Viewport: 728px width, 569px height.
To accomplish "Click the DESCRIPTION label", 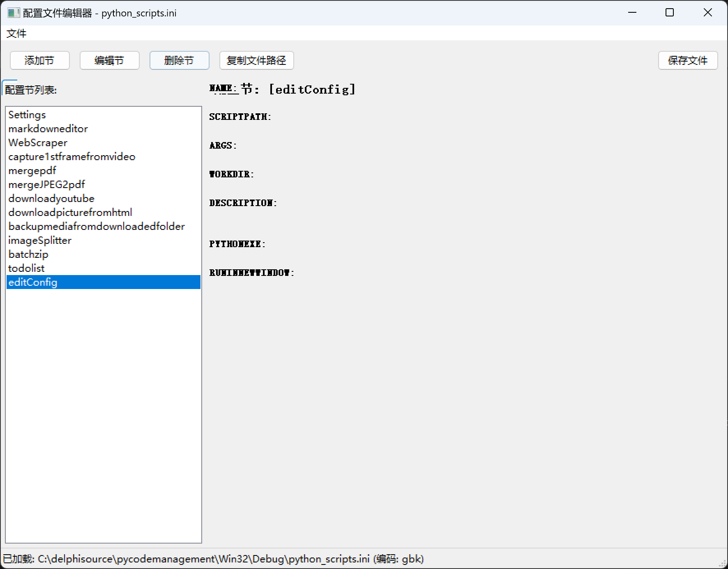I will 243,203.
